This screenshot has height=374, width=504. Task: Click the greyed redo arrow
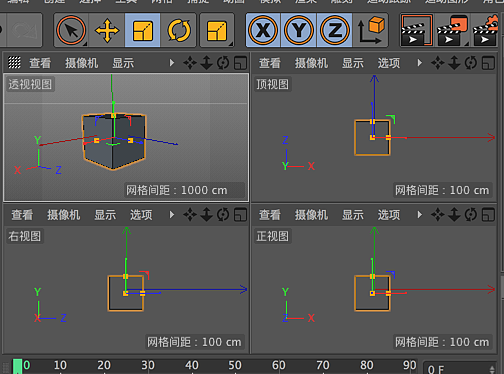click(24, 30)
